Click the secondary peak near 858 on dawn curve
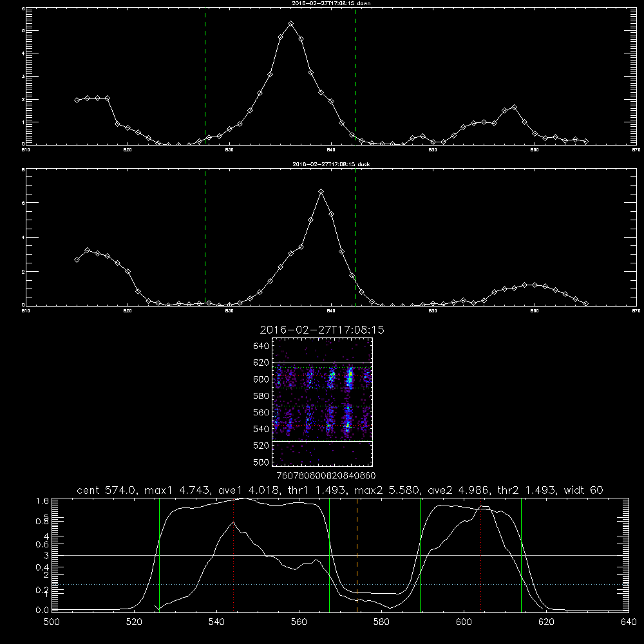Viewport: 644px width, 644px height. (514, 107)
